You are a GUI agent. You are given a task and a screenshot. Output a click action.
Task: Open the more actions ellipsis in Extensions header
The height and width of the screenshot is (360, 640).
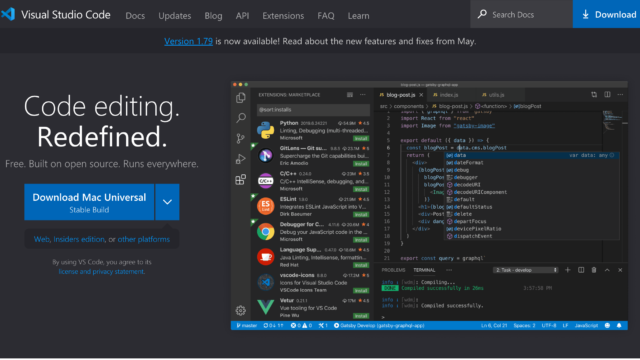362,95
